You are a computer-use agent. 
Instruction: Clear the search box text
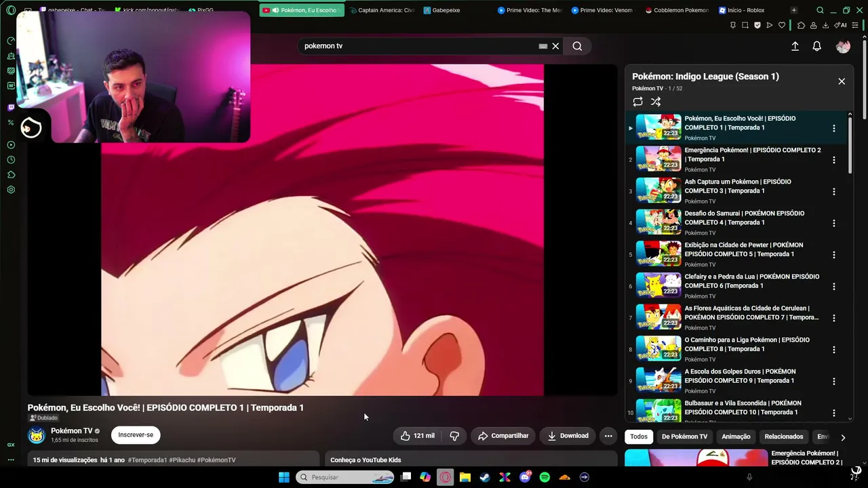pos(555,46)
